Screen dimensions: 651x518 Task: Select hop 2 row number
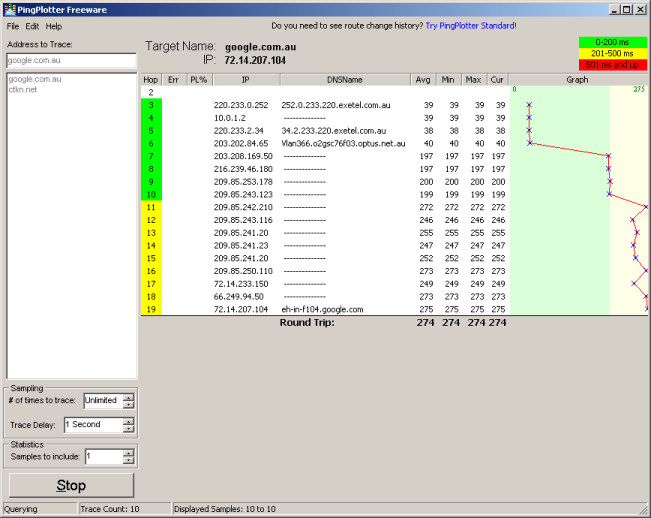pos(151,93)
